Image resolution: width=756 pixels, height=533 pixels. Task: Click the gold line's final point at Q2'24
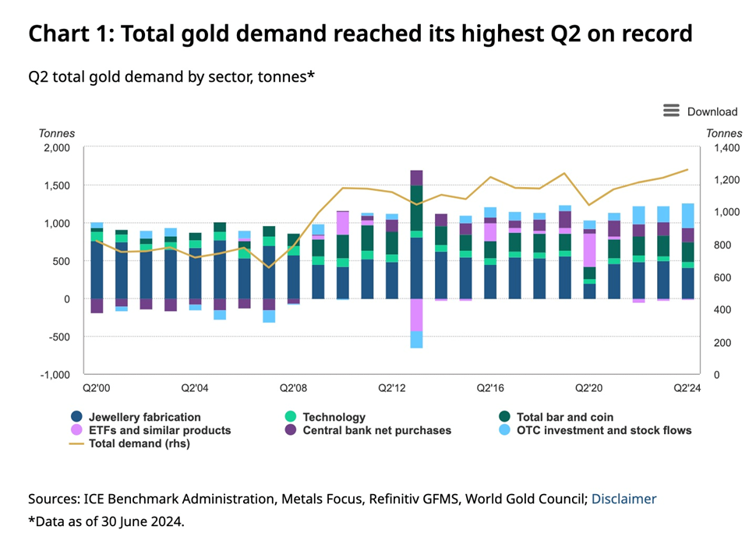pos(688,169)
